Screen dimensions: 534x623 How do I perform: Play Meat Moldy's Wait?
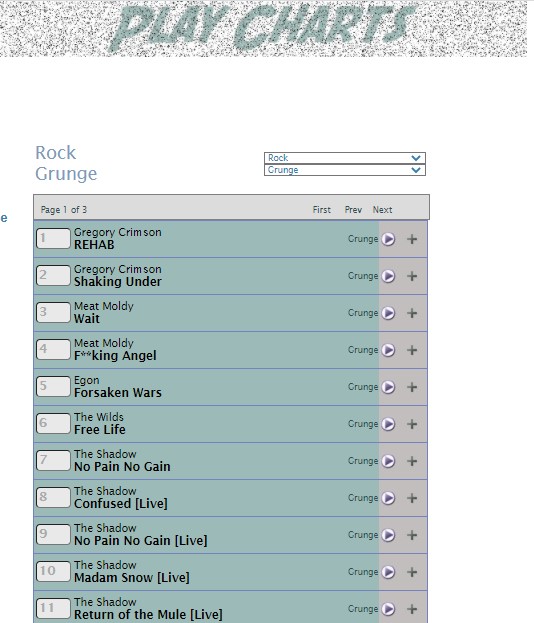tap(388, 313)
